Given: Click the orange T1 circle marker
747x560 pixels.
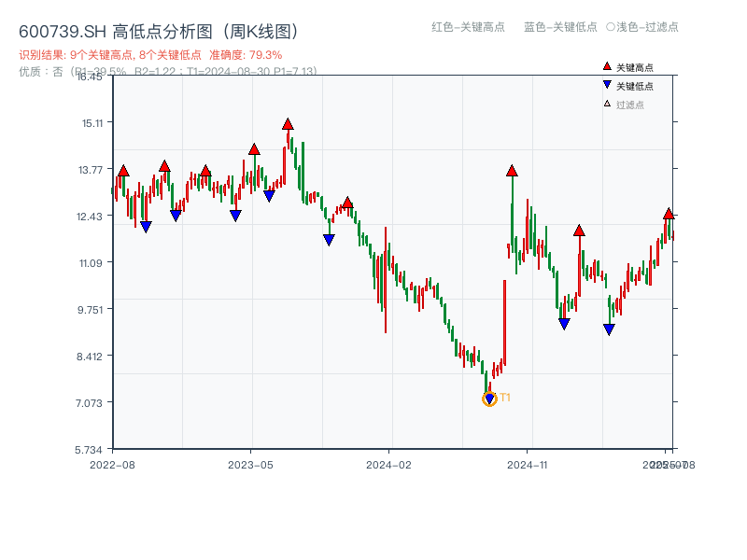Looking at the screenshot, I should (490, 399).
